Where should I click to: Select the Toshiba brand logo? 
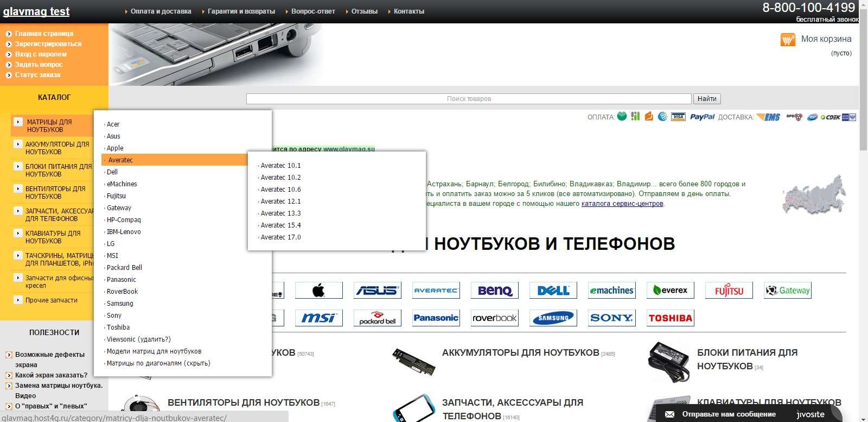coord(671,318)
